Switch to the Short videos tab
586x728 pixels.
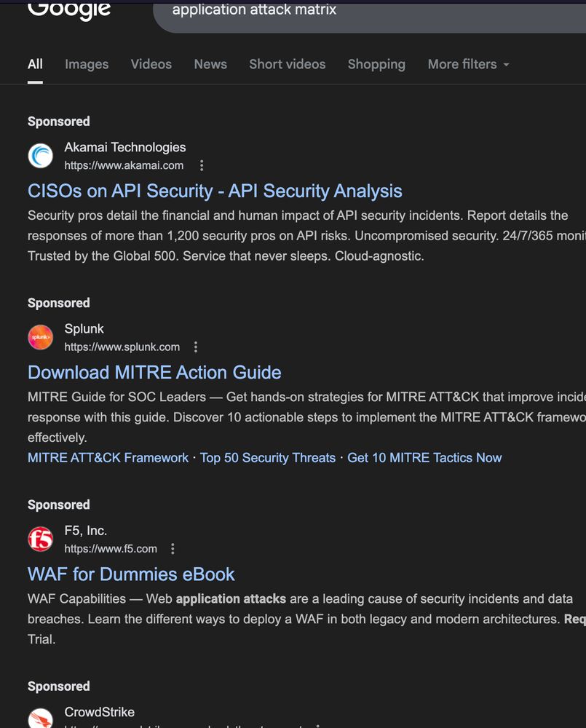pyautogui.click(x=288, y=64)
